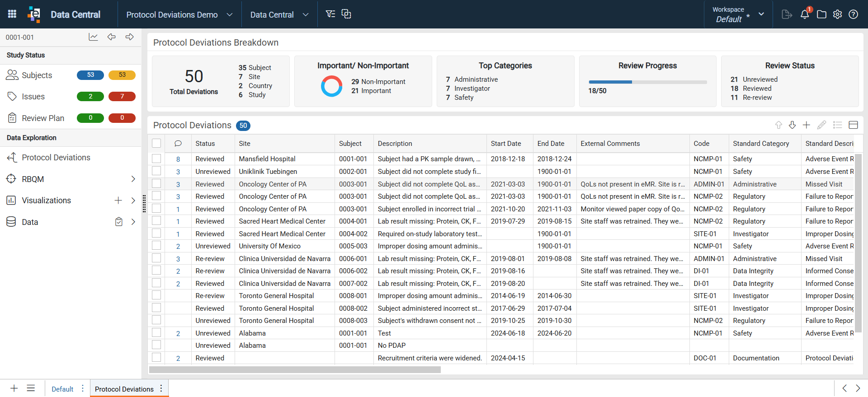Click the green Review Plan badge showing 0
Screen dimensions: 868x397
(x=90, y=118)
